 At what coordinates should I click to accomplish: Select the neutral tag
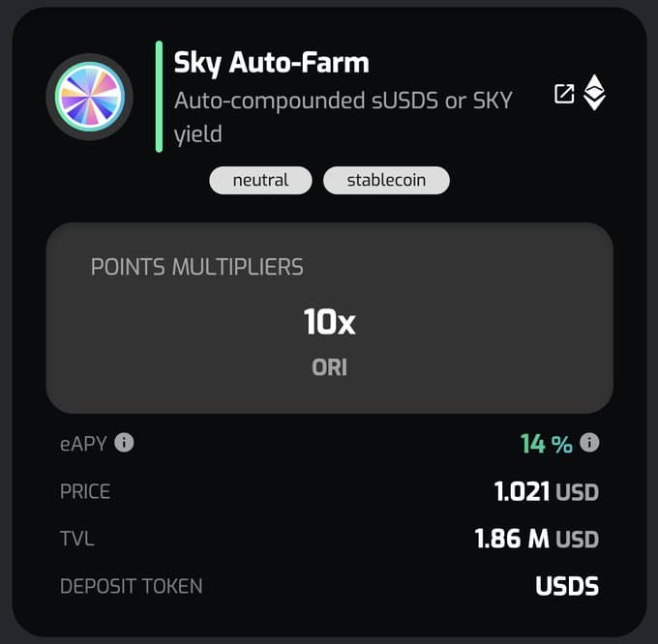tap(260, 180)
